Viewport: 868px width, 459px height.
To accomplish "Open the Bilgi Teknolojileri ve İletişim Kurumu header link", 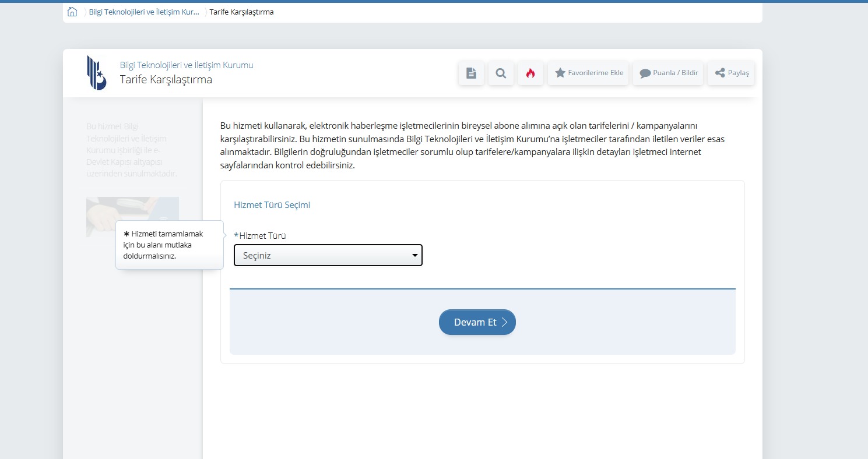I will tap(186, 65).
